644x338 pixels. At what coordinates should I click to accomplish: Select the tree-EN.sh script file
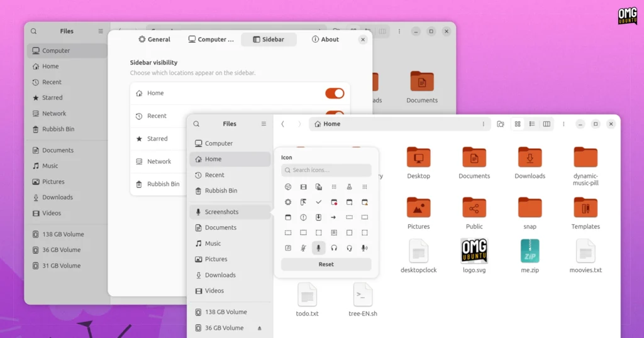(363, 300)
